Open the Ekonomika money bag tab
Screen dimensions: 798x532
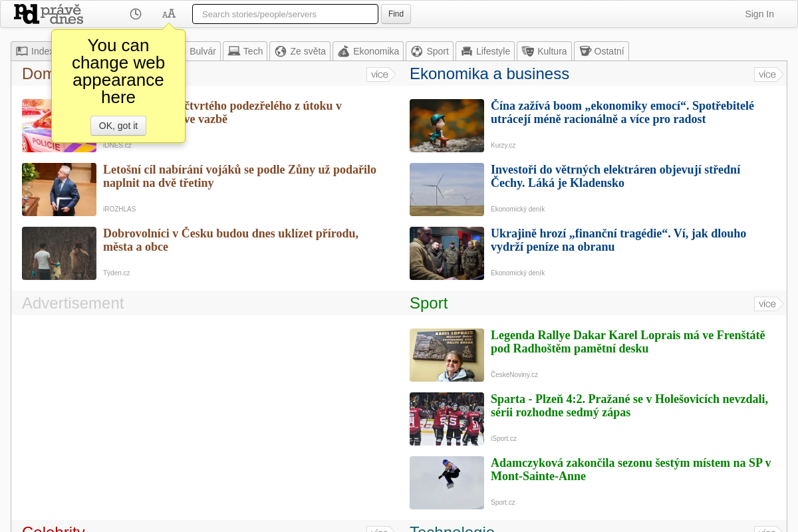tap(368, 51)
